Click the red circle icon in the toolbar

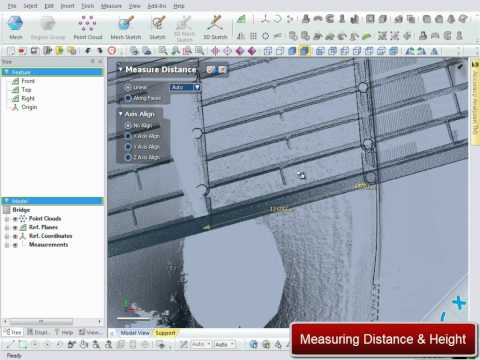click(112, 51)
